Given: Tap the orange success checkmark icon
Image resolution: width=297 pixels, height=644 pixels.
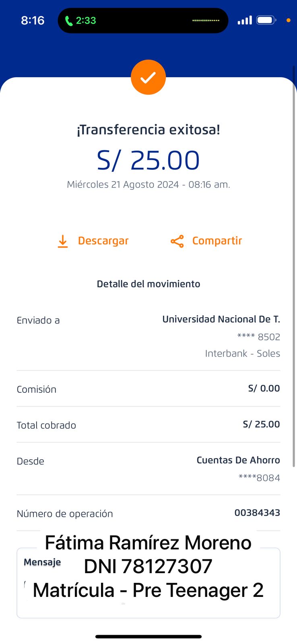Looking at the screenshot, I should [x=148, y=77].
